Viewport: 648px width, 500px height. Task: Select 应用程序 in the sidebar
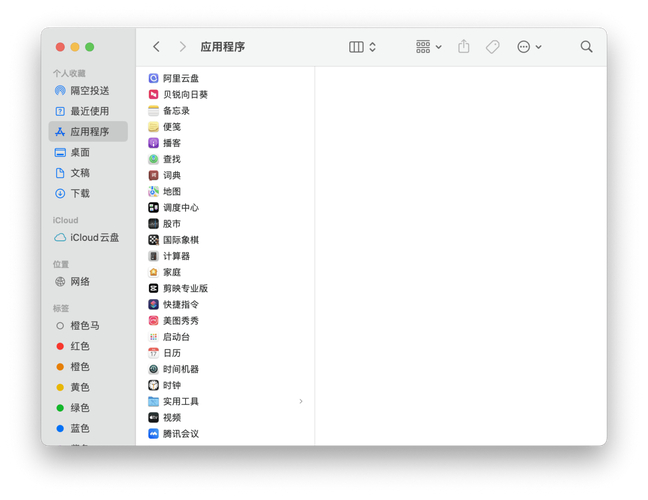tap(88, 131)
